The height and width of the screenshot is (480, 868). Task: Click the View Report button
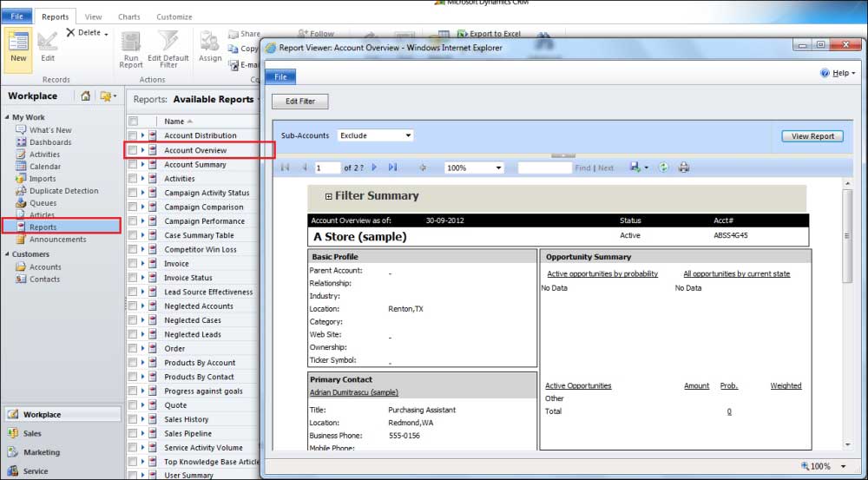(812, 136)
